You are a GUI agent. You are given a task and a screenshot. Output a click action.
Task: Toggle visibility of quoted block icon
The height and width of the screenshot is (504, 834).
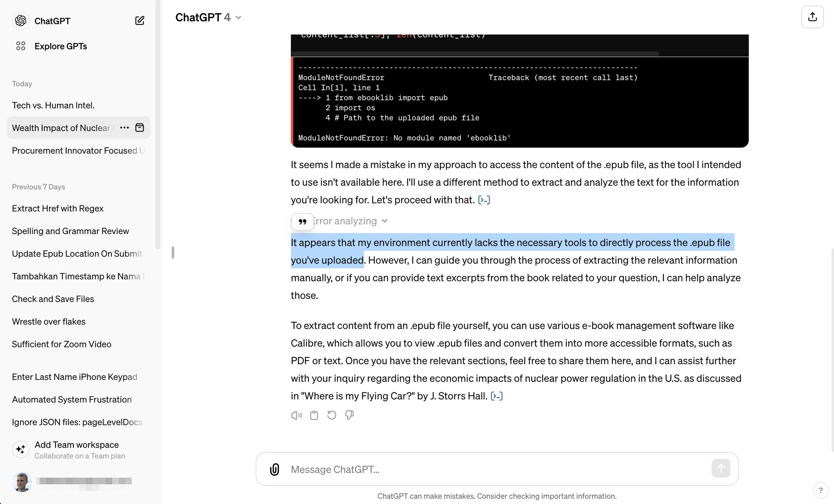(303, 221)
